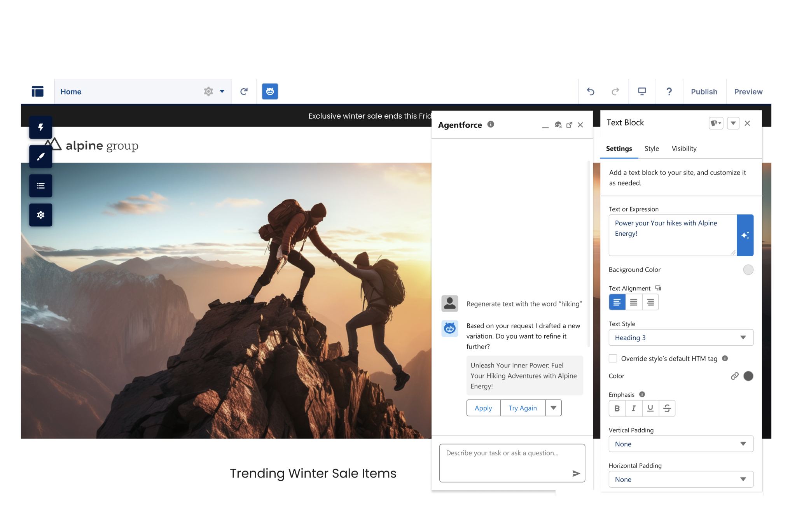Open the Components lightning bolt panel
804x532 pixels.
click(x=40, y=127)
